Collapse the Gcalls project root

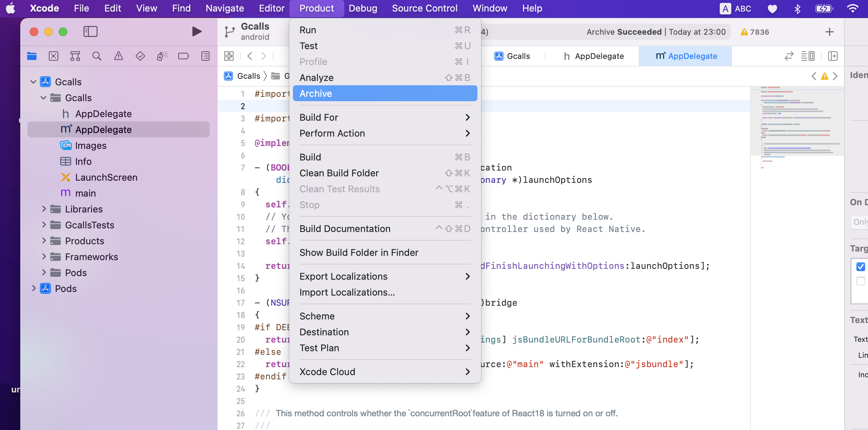point(33,82)
